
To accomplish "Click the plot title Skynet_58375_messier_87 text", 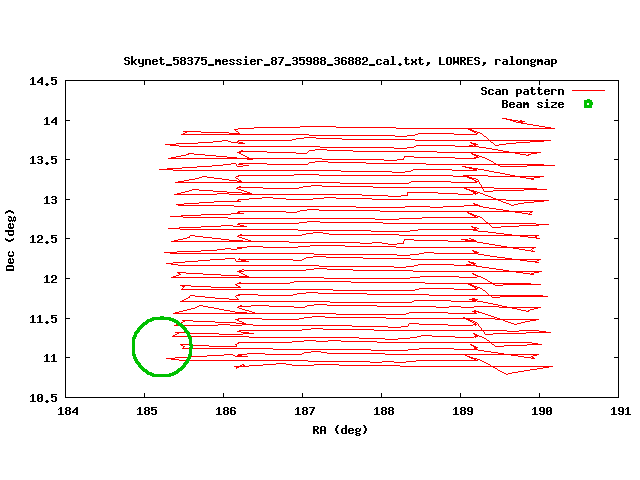I will 340,61.
